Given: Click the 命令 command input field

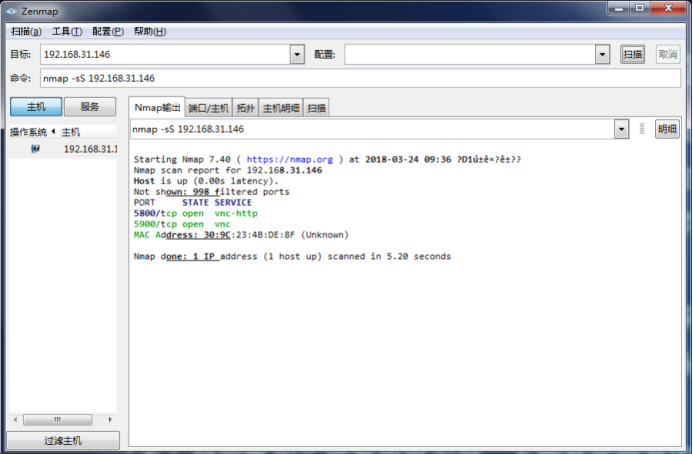Looking at the screenshot, I should point(360,78).
